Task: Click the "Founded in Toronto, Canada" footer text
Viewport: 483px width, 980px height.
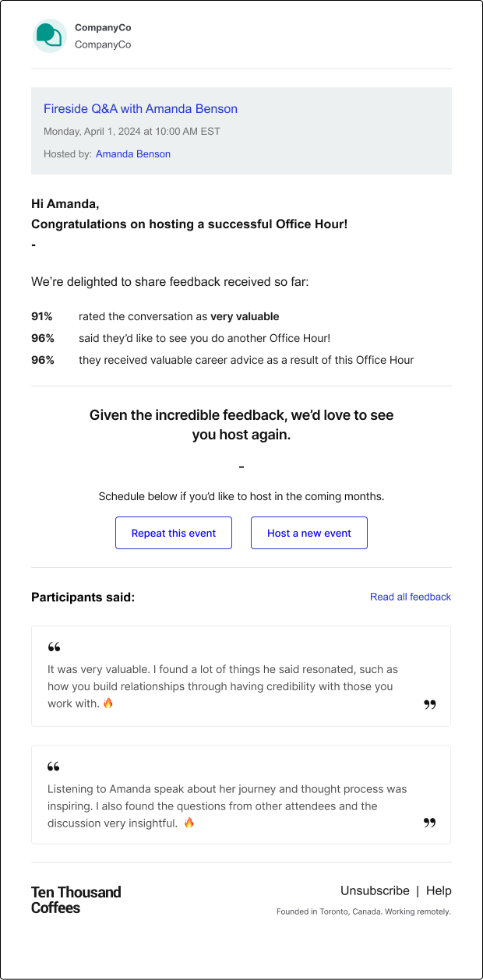Action: click(x=364, y=911)
